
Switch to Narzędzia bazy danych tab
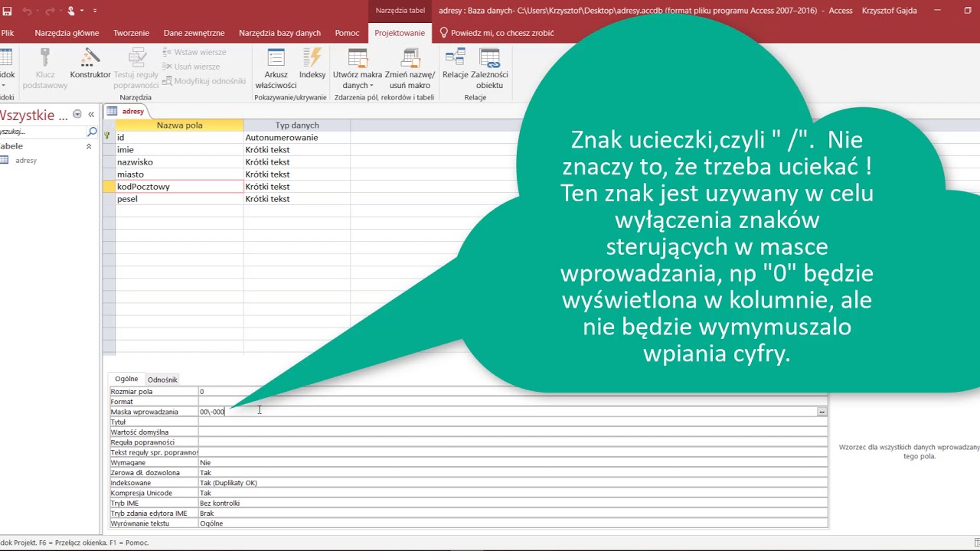pos(279,33)
